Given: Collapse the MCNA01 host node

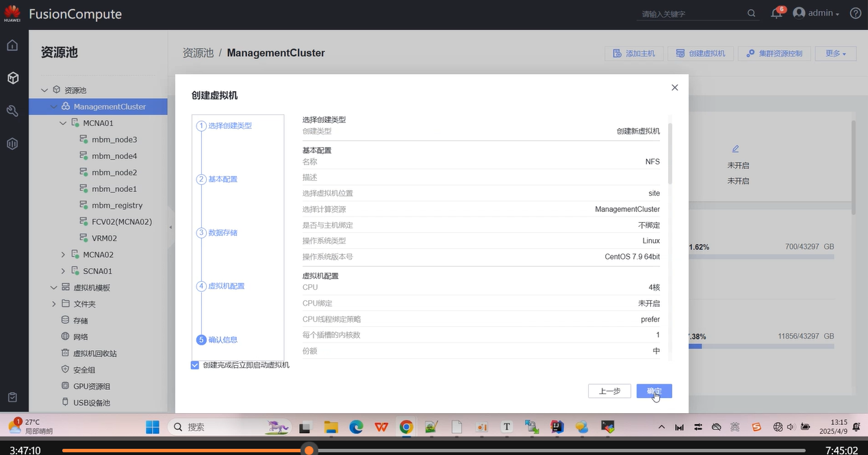Looking at the screenshot, I should (x=63, y=123).
